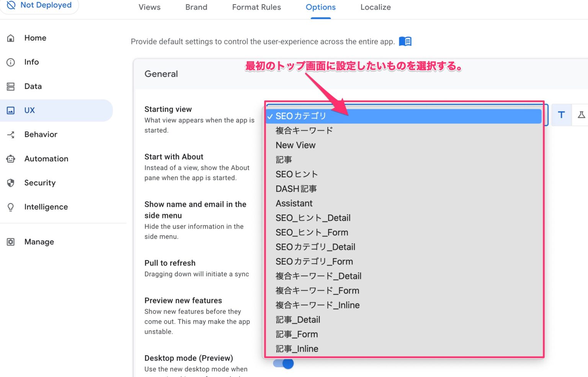Select the Data section icon
588x377 pixels.
tap(10, 86)
